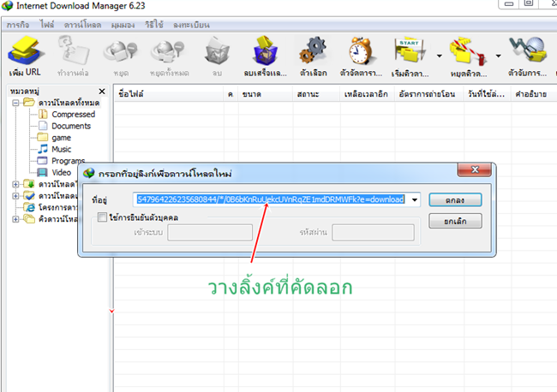The image size is (557, 392).
Task: Open the วิธีใช้ menu
Action: 154,25
